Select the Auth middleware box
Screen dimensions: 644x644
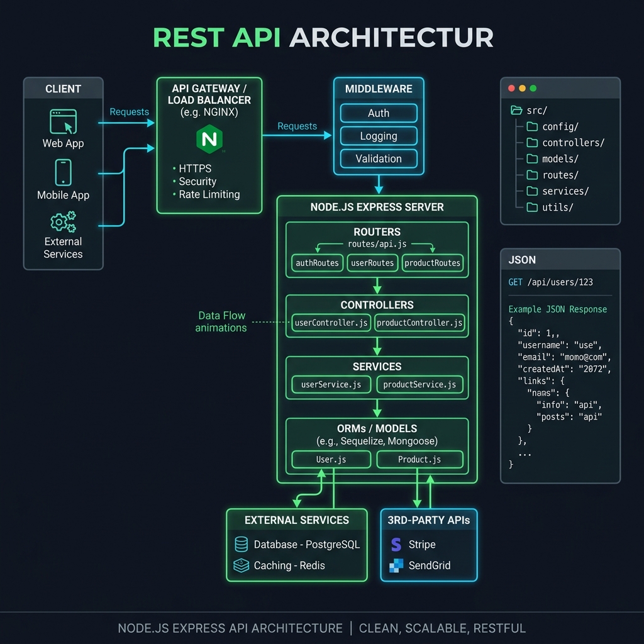coord(379,113)
